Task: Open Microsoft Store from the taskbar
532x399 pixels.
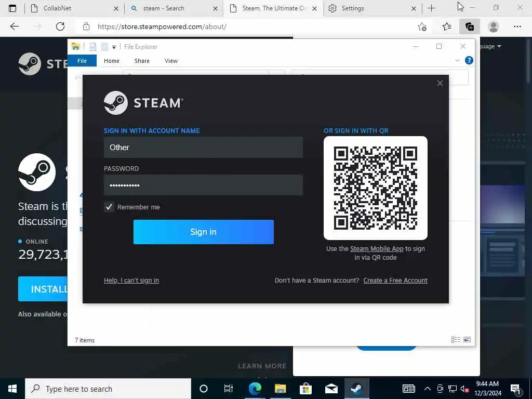Action: tap(305, 389)
